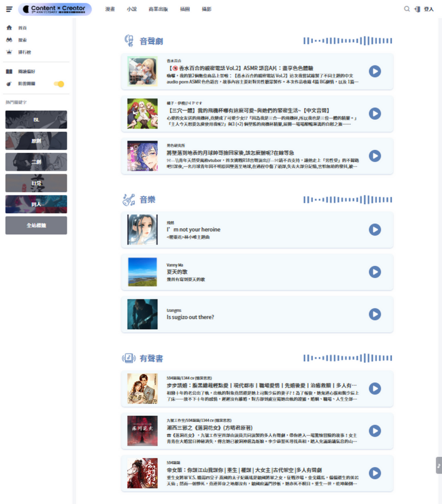Click the binoculars explore icon
The height and width of the screenshot is (504, 442).
click(9, 40)
